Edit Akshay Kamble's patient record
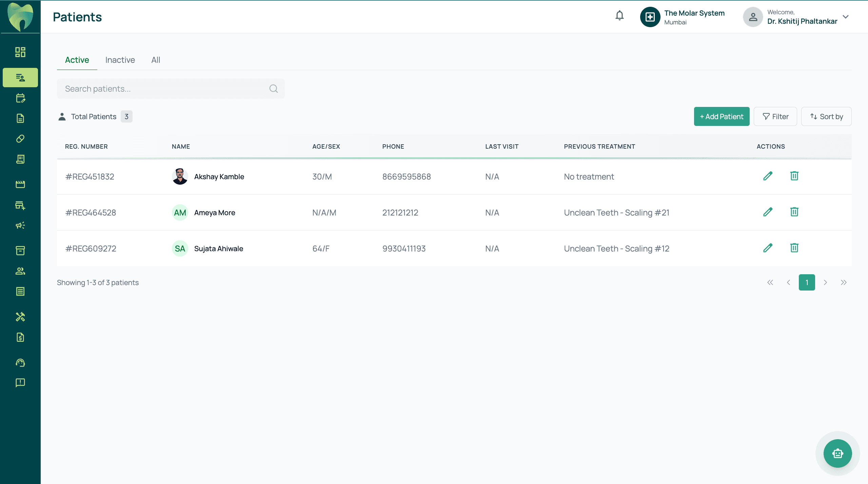The height and width of the screenshot is (484, 868). [768, 176]
